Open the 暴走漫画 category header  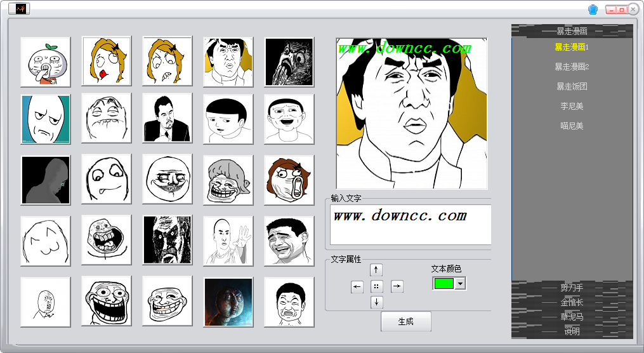pyautogui.click(x=572, y=31)
